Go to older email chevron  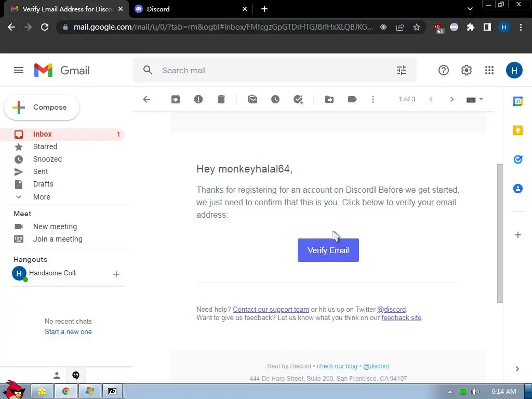[x=451, y=99]
